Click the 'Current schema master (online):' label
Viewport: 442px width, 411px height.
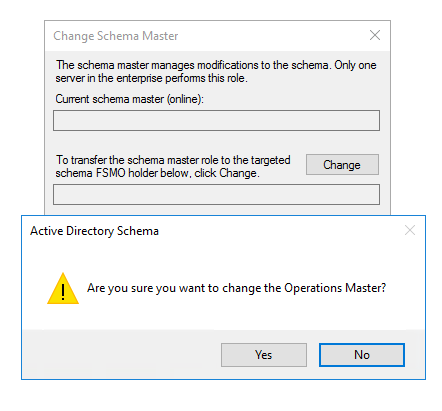click(129, 99)
